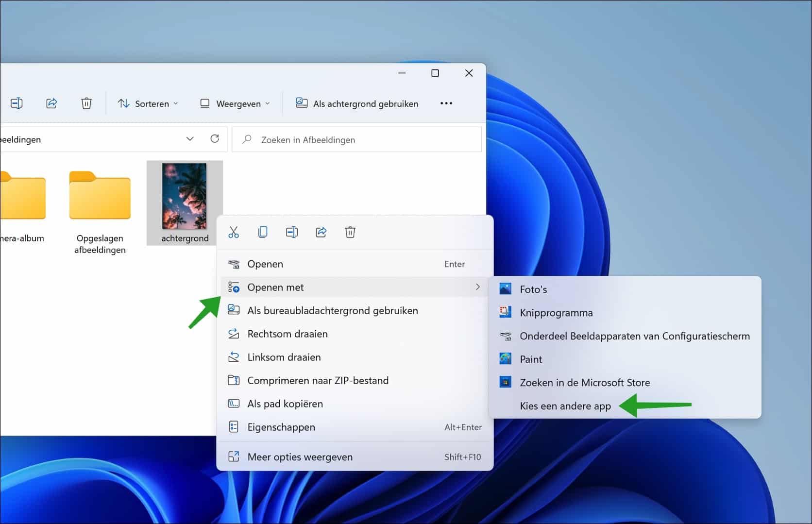The image size is (812, 524).
Task: Click the Delete icon in the top toolbar
Action: coord(86,103)
